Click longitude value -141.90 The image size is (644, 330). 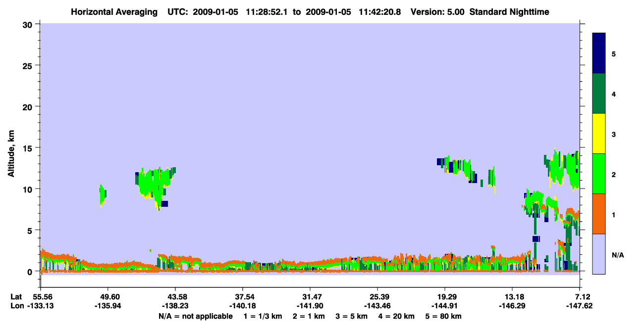point(310,306)
